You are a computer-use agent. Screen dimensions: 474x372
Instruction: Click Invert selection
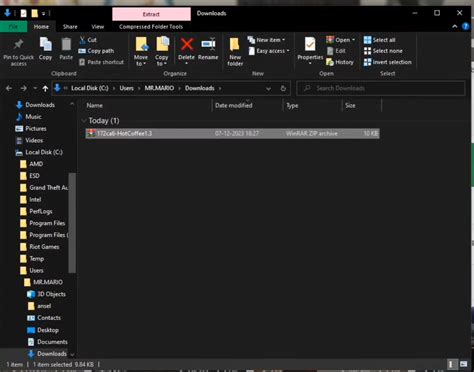(x=388, y=62)
